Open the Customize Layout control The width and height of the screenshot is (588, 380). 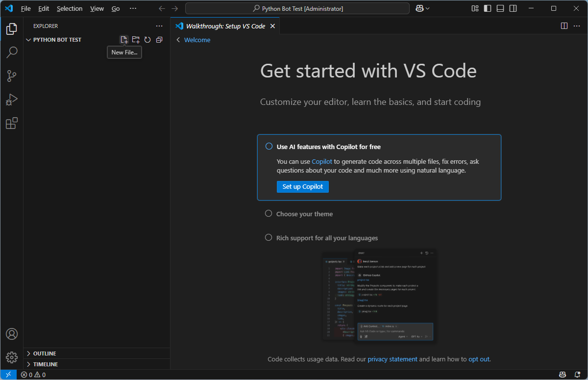[475, 8]
